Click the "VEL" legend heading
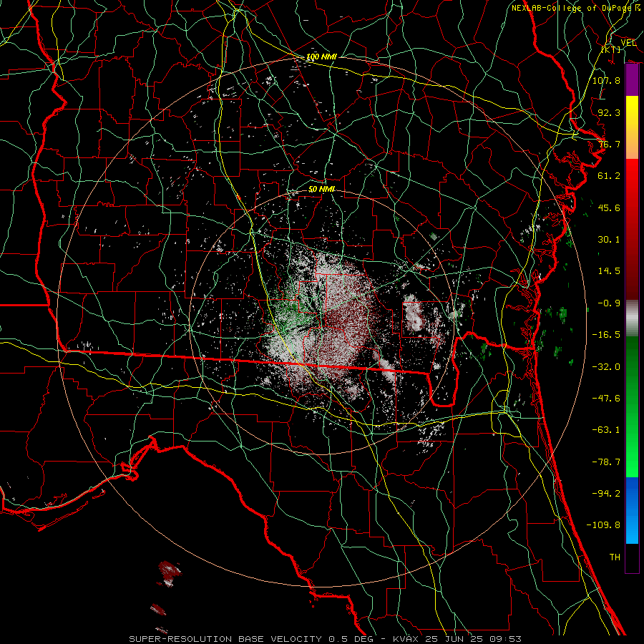The height and width of the screenshot is (644, 644). point(628,42)
